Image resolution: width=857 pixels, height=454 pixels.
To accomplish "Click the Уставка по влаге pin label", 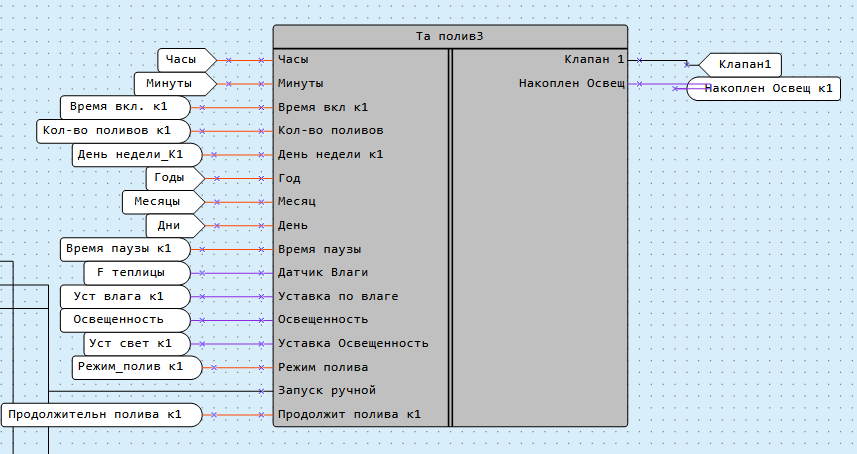I will pos(338,297).
